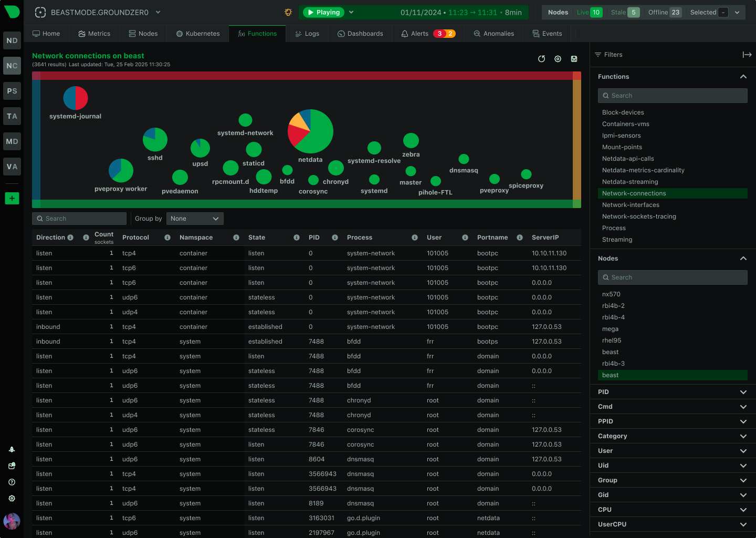Click the troubleshooter bulb icon near Playing
Viewport: 756px width, 538px height.
288,12
